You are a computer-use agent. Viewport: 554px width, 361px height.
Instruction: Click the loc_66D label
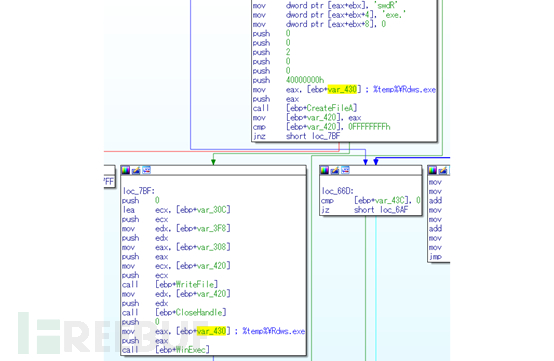pyautogui.click(x=338, y=191)
